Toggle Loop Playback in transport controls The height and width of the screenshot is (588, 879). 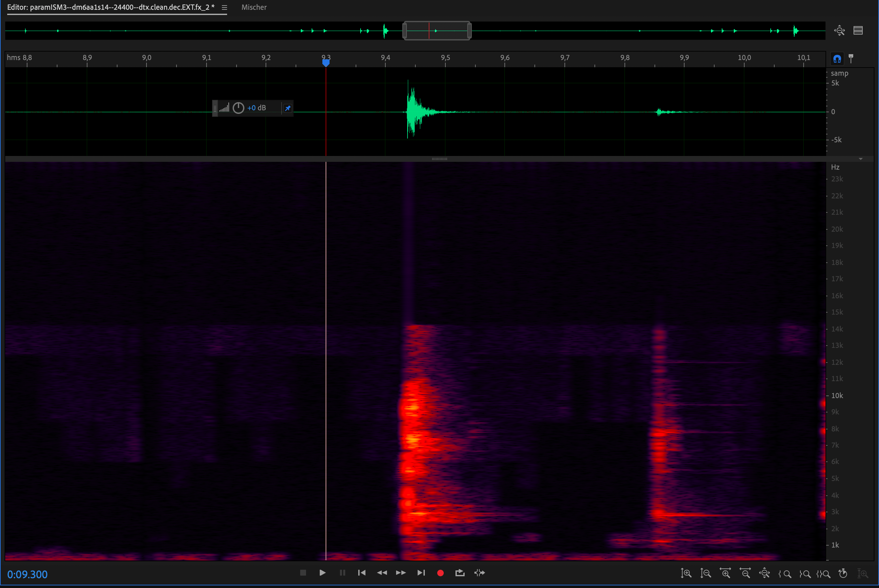(x=460, y=573)
